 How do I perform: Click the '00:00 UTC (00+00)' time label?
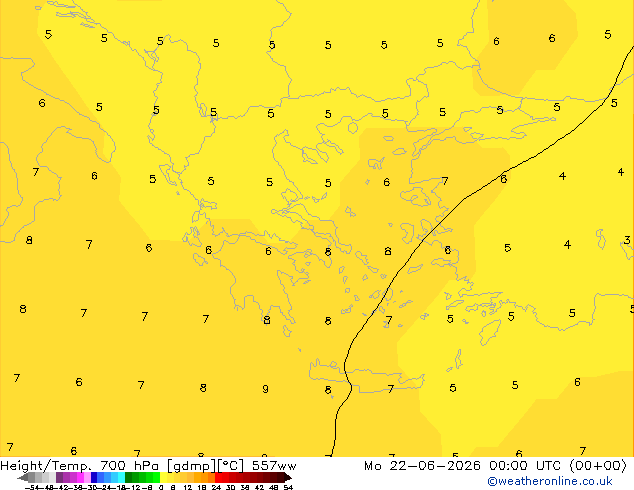[558, 466]
